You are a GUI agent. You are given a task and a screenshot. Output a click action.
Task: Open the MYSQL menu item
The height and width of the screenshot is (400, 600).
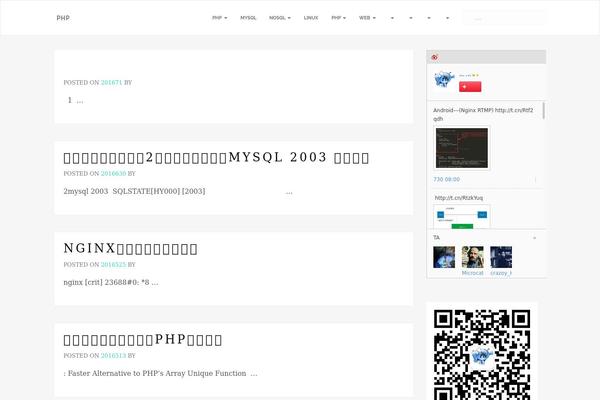pos(248,18)
